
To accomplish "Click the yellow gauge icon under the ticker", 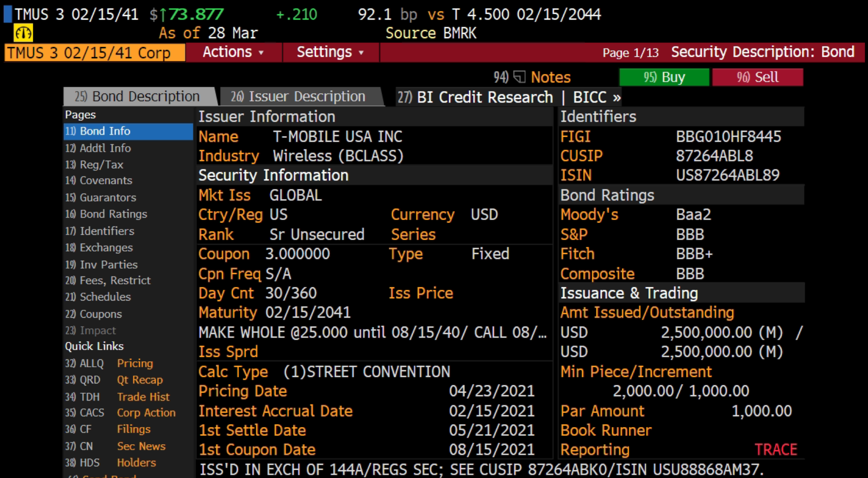I will tap(23, 33).
